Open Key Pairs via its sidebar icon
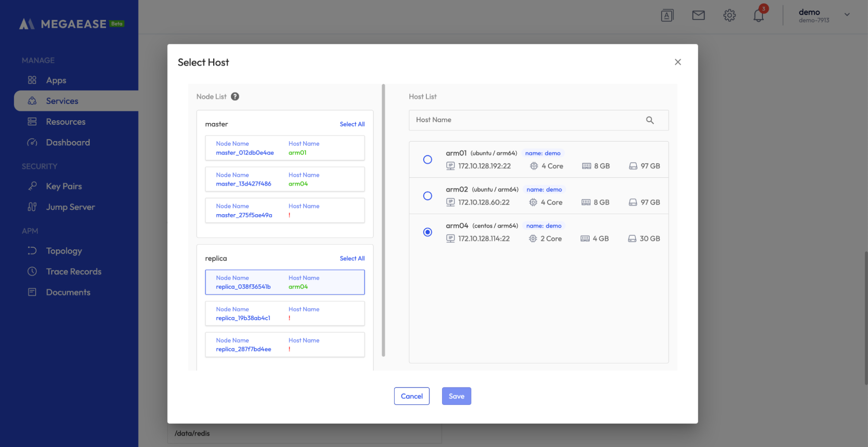868x447 pixels. point(32,186)
